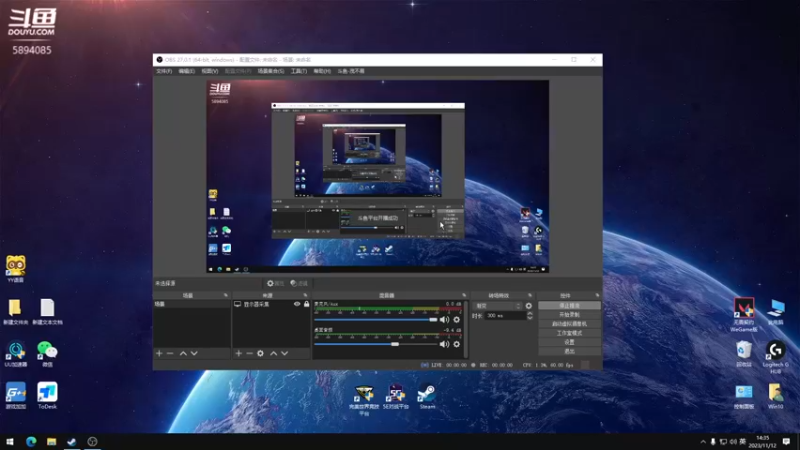Toggle the lock on 显示器采集 source

coord(307,304)
